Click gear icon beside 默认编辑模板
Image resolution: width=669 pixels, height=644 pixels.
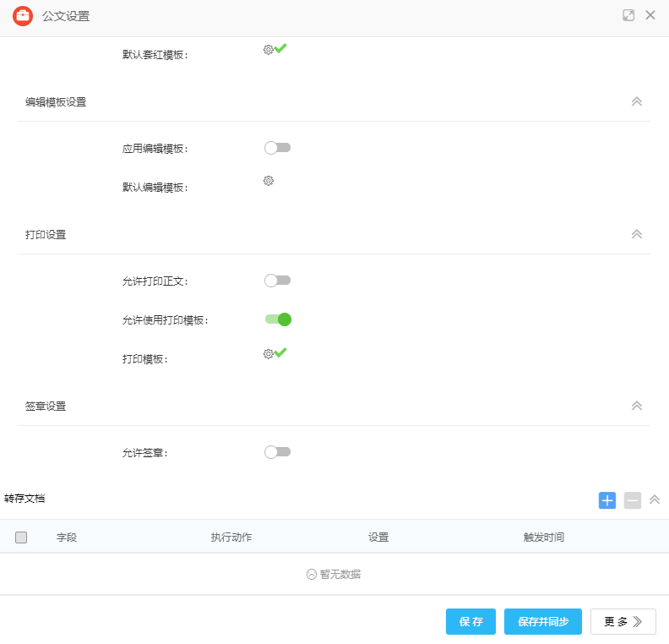(268, 181)
